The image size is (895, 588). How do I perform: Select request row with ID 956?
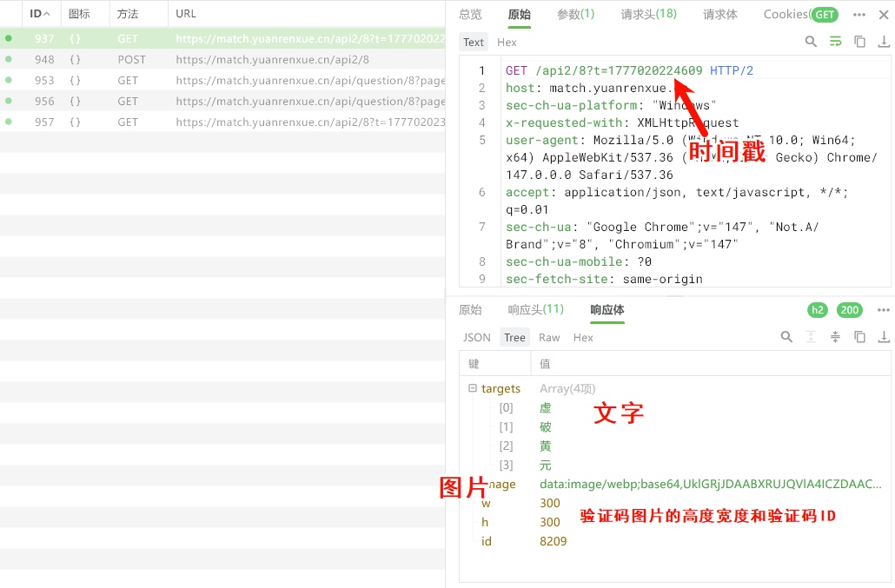222,101
